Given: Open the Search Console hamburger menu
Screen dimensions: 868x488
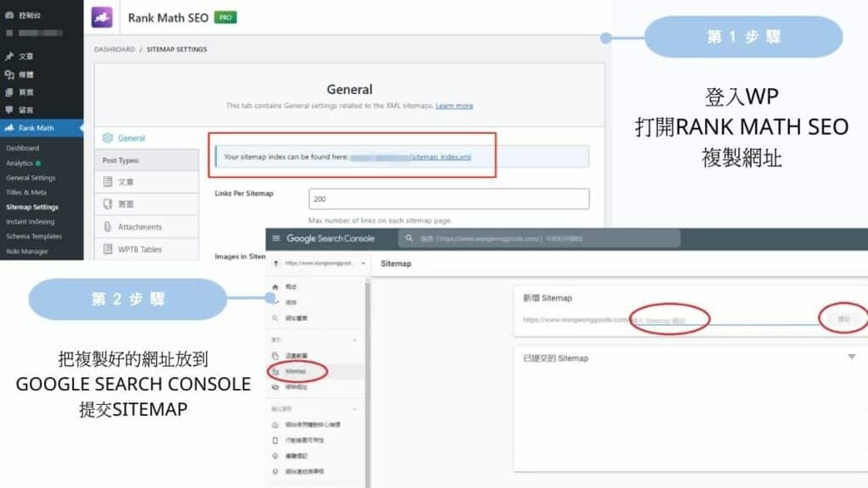Looking at the screenshot, I should [275, 238].
